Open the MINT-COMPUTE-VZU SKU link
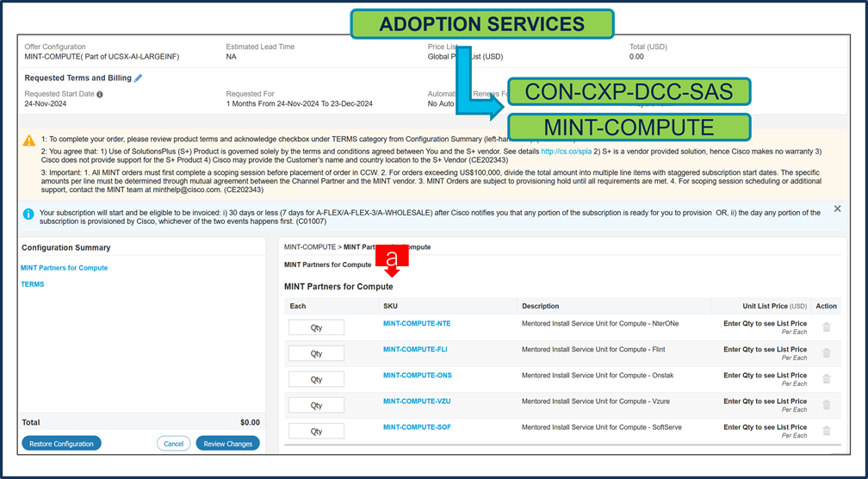This screenshot has width=868, height=479. [x=417, y=401]
